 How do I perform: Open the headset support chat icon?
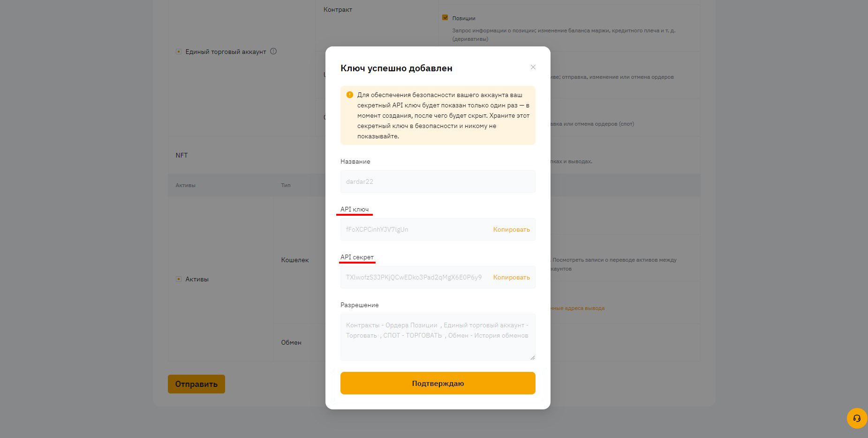[x=857, y=418]
